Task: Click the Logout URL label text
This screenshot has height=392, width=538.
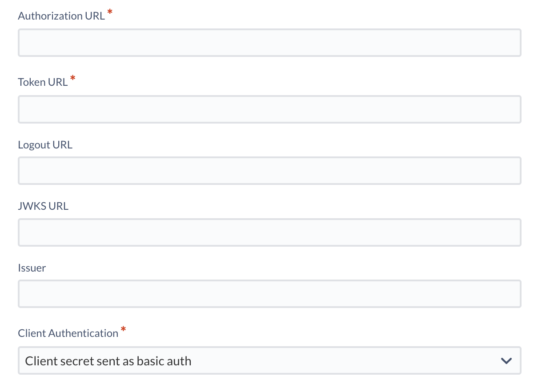Action: click(45, 145)
